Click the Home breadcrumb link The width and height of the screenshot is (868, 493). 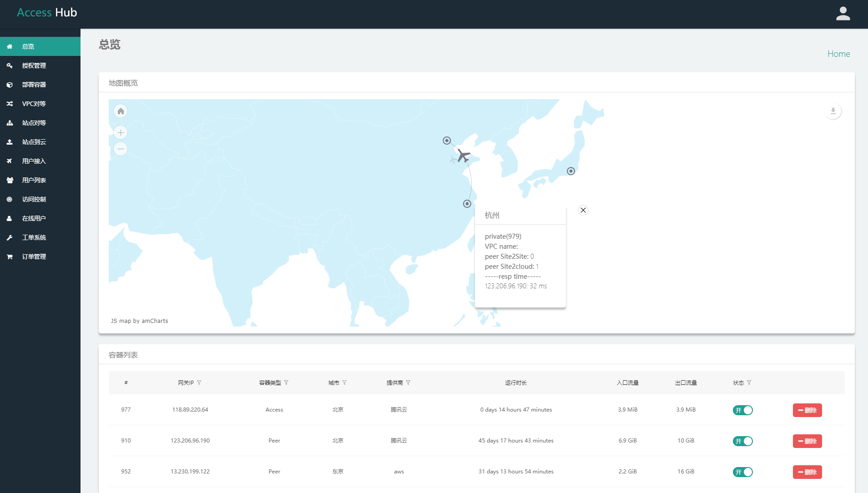(x=838, y=54)
